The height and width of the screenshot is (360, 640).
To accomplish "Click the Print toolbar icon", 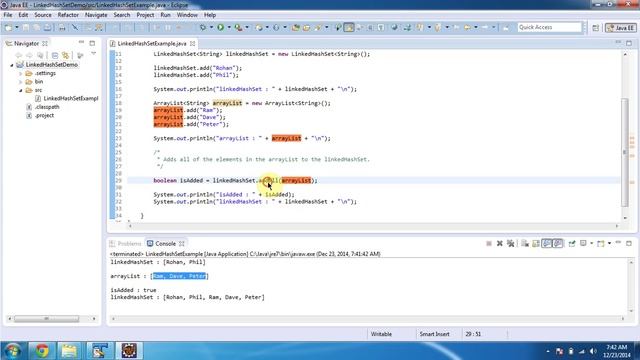I will [62, 27].
